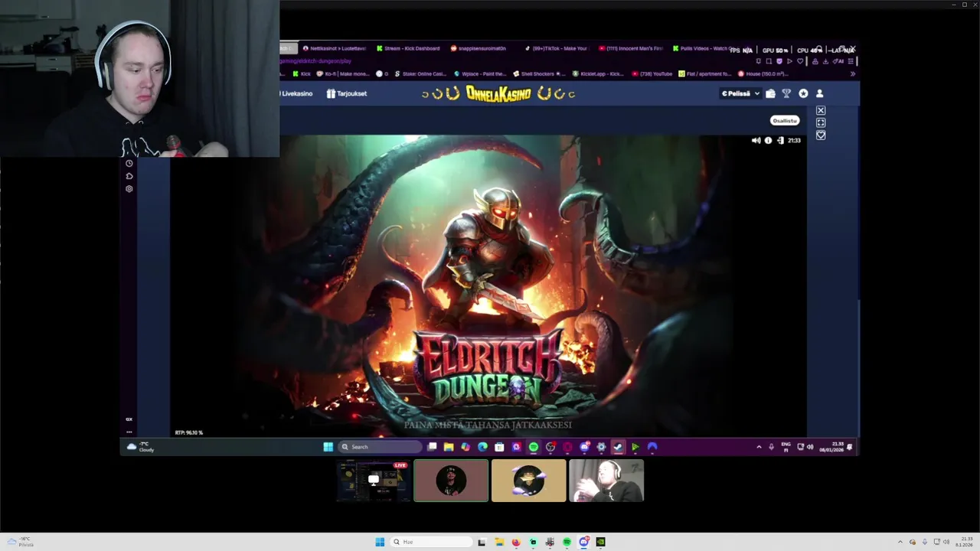
Task: Open Spotify in the streamed taskbar
Action: [x=533, y=447]
